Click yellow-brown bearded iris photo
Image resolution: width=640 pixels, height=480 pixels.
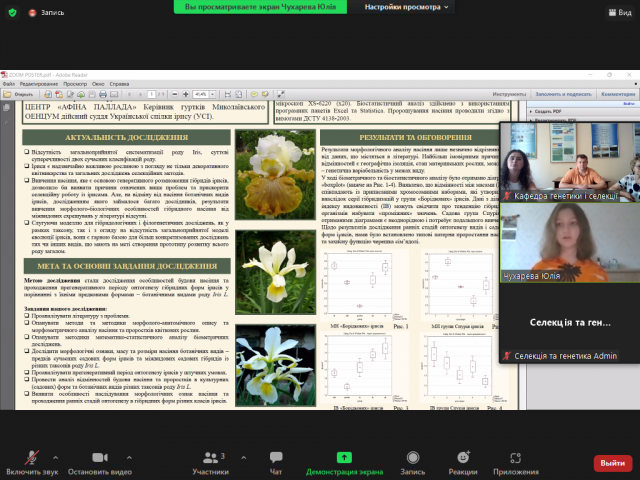pos(276,175)
